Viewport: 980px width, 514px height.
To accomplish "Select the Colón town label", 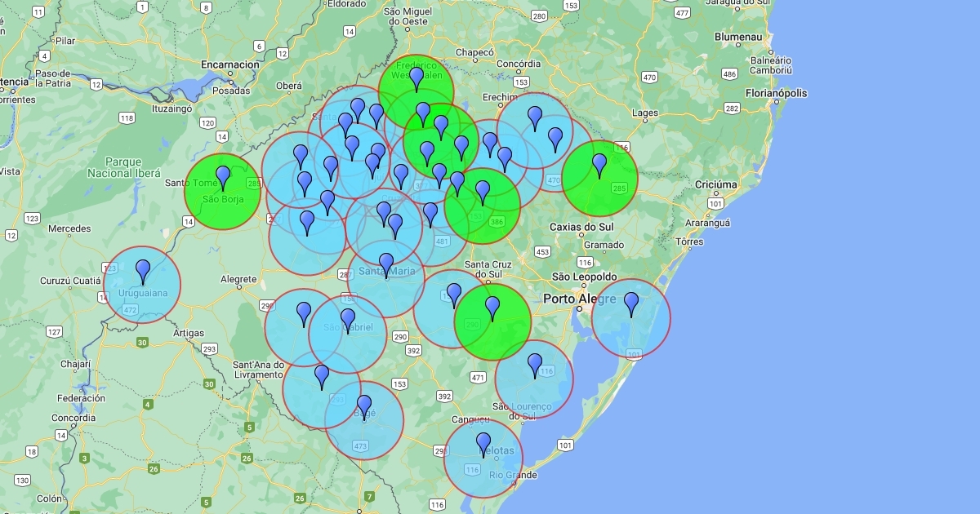I will pos(49,498).
